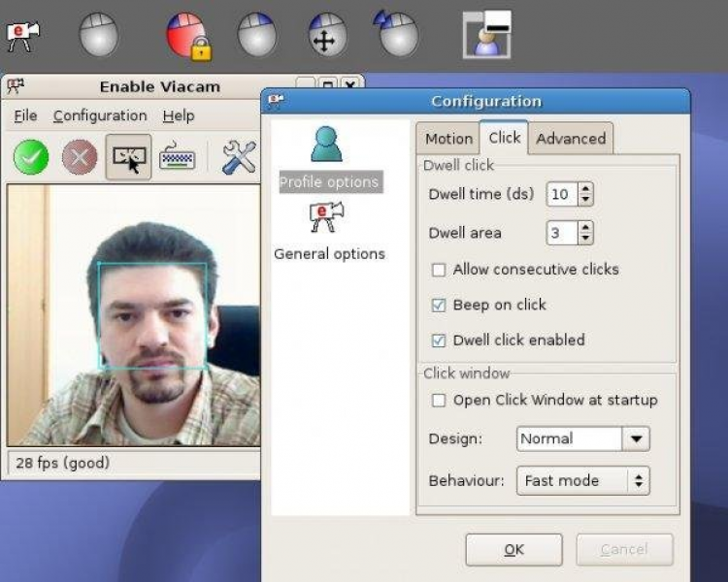Close the Enable Viacam window
Viewport: 728px width, 582px height.
tap(350, 84)
